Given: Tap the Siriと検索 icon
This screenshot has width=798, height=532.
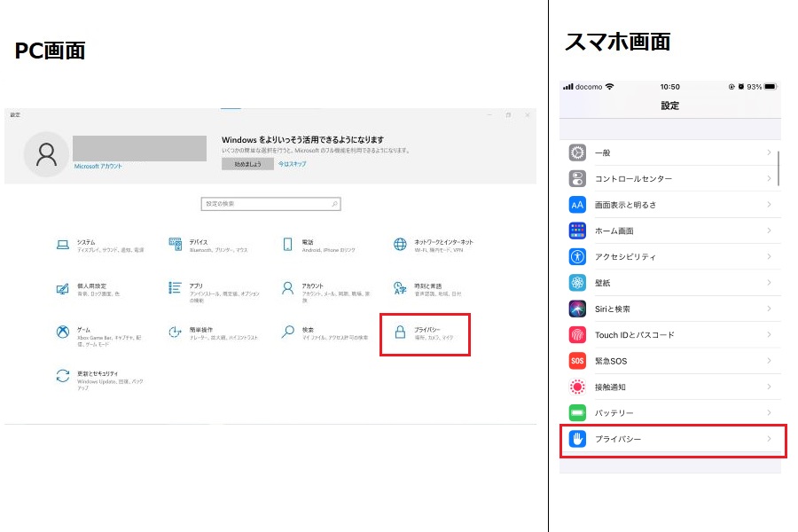Looking at the screenshot, I should click(x=577, y=309).
